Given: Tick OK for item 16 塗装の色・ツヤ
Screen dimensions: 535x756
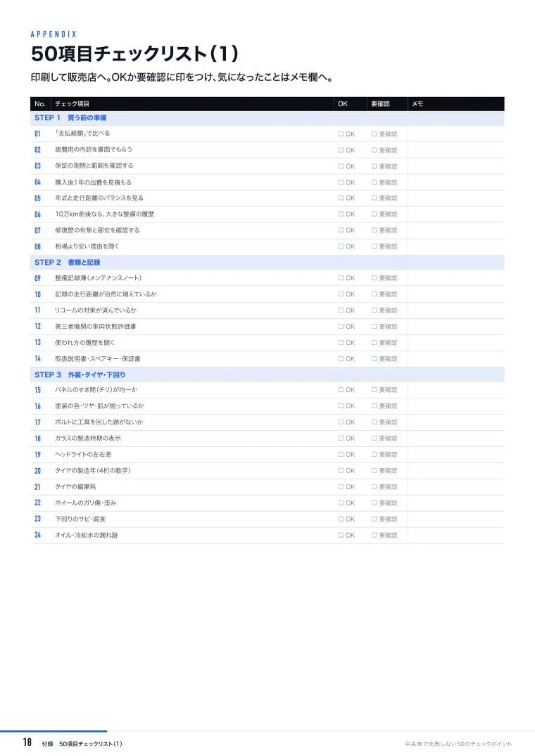Looking at the screenshot, I should 341,406.
